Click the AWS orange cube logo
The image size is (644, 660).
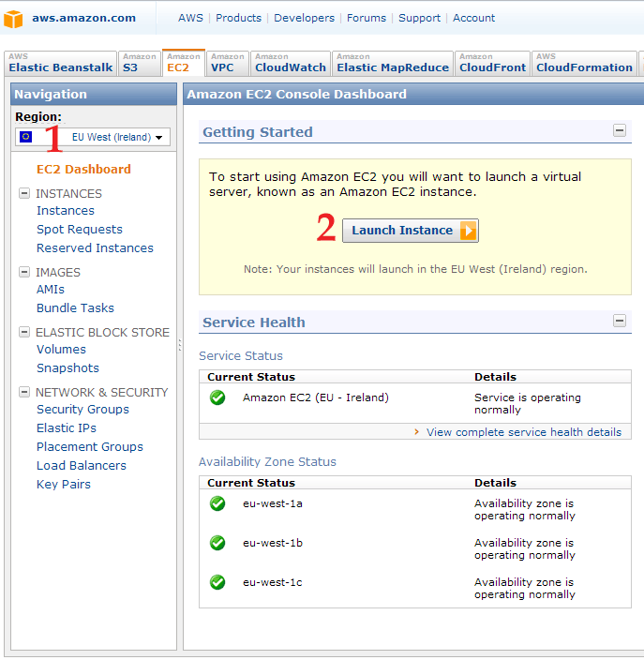(x=13, y=18)
